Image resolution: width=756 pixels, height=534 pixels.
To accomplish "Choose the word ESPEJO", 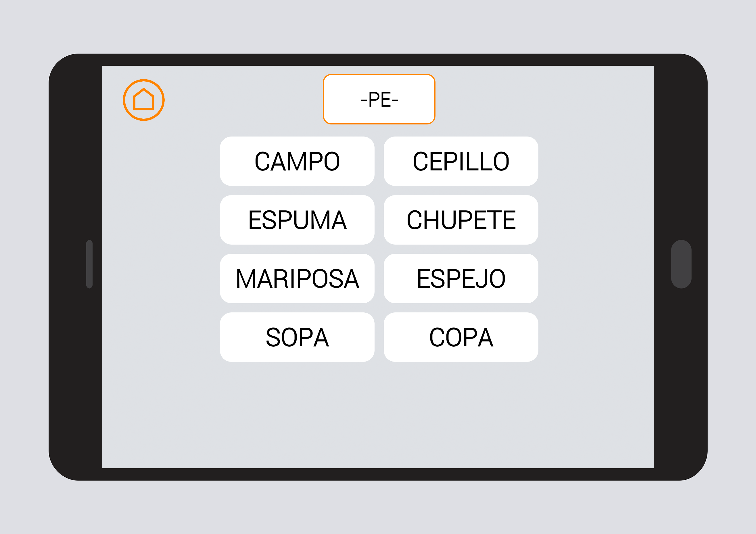I will [461, 278].
